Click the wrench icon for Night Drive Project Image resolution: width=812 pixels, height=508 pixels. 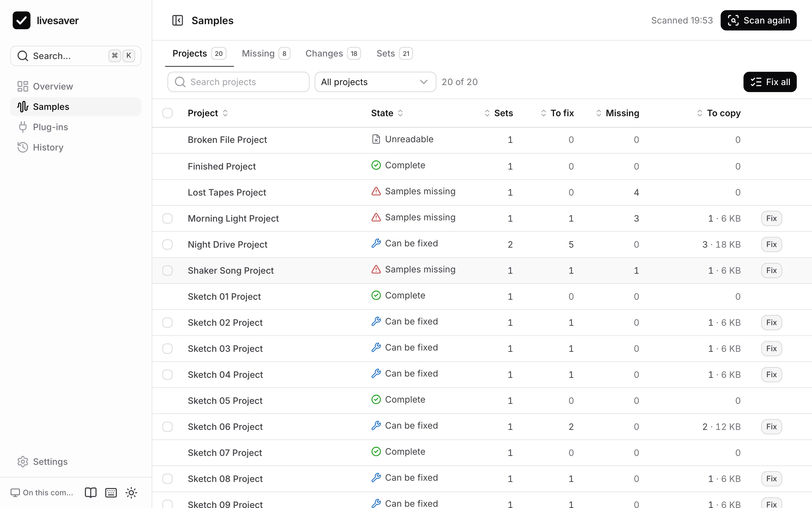[x=376, y=243]
